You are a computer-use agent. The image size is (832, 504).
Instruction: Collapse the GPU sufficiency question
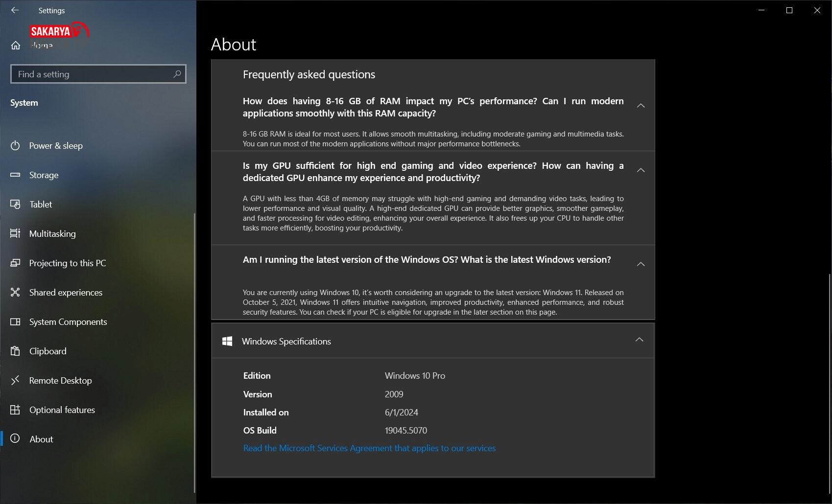[x=641, y=170]
